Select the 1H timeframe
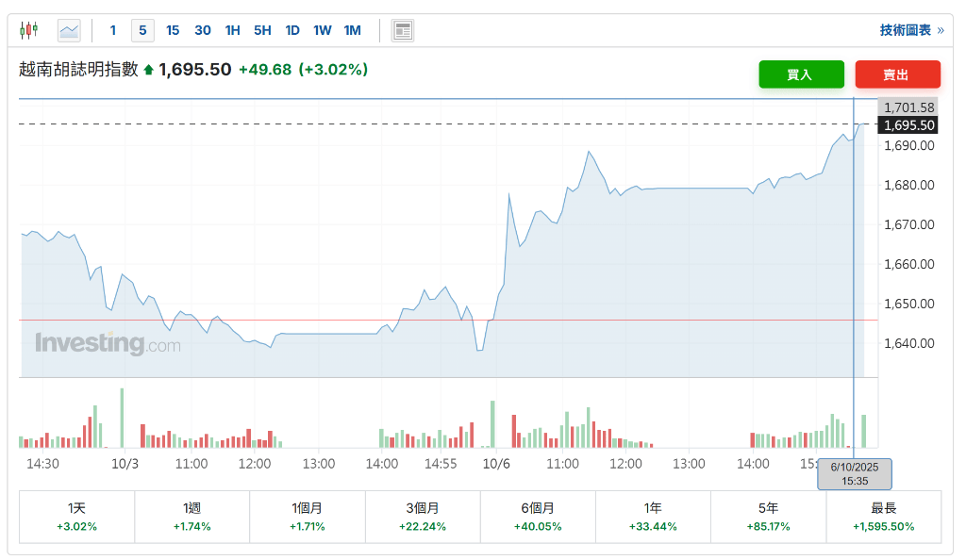 (232, 29)
